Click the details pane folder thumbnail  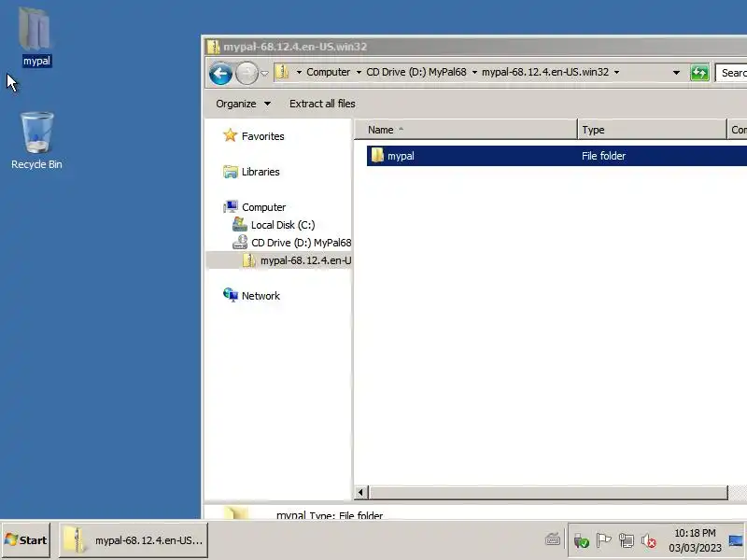[236, 511]
